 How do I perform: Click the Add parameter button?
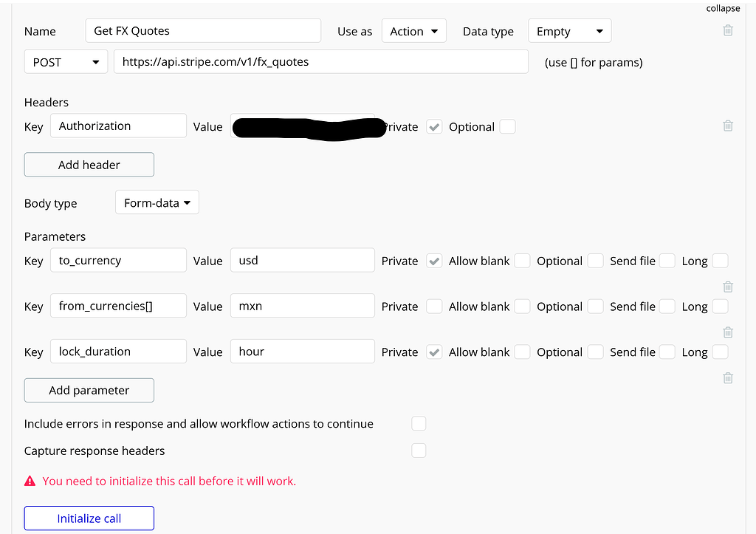(x=89, y=389)
